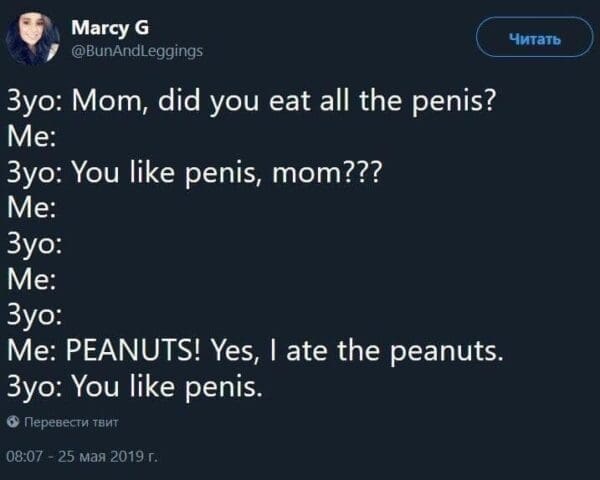The width and height of the screenshot is (600, 480).
Task: Open Marcy G's profile avatar
Action: (x=32, y=41)
